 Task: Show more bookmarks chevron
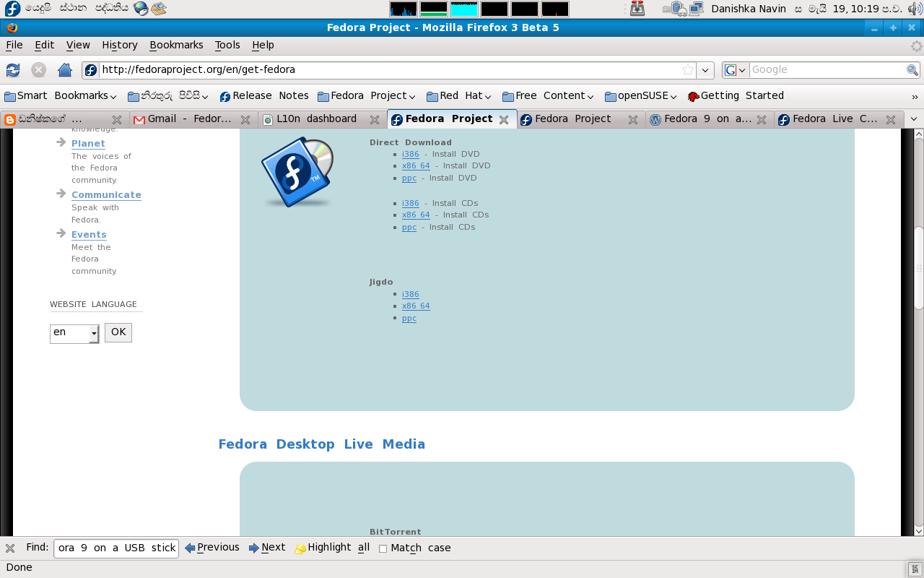click(x=915, y=96)
